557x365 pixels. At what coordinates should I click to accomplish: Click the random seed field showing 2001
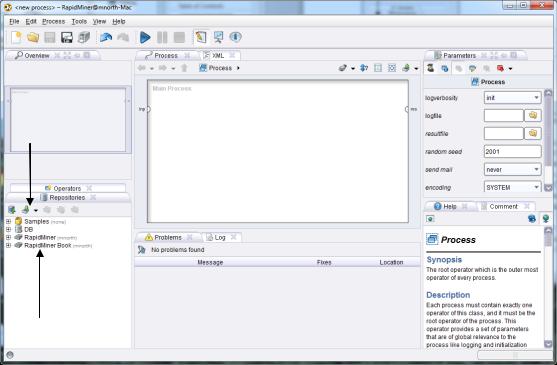tap(512, 152)
